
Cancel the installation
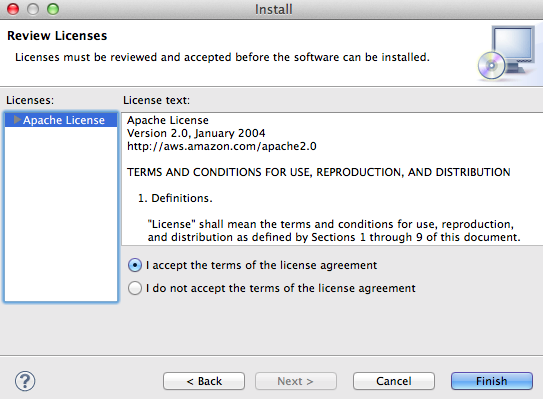tap(394, 381)
